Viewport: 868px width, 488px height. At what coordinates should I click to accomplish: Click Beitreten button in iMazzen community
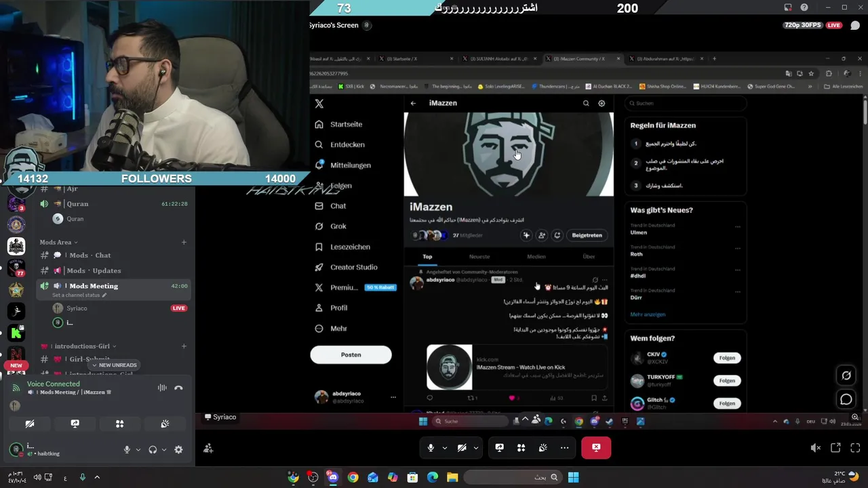(587, 235)
